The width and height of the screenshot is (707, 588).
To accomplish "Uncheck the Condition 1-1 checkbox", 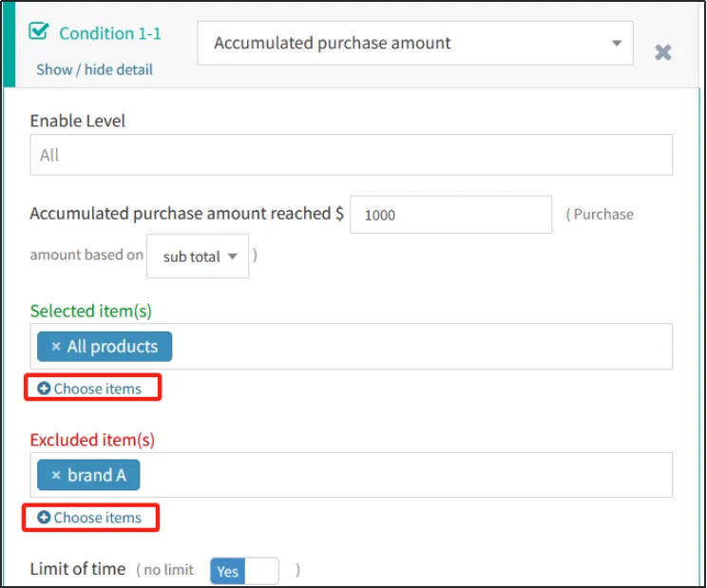I will coord(39,32).
